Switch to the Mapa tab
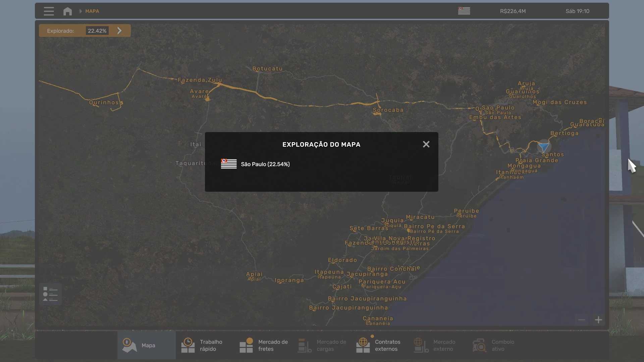 click(146, 345)
